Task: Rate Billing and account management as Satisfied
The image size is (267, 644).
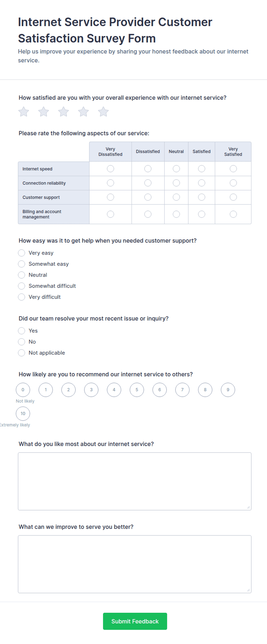Action: (202, 214)
